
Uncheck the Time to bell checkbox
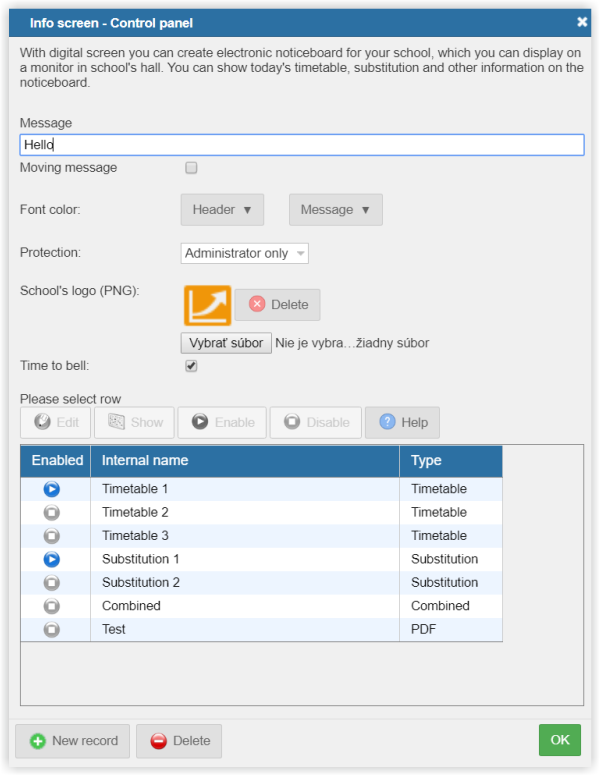tap(191, 366)
